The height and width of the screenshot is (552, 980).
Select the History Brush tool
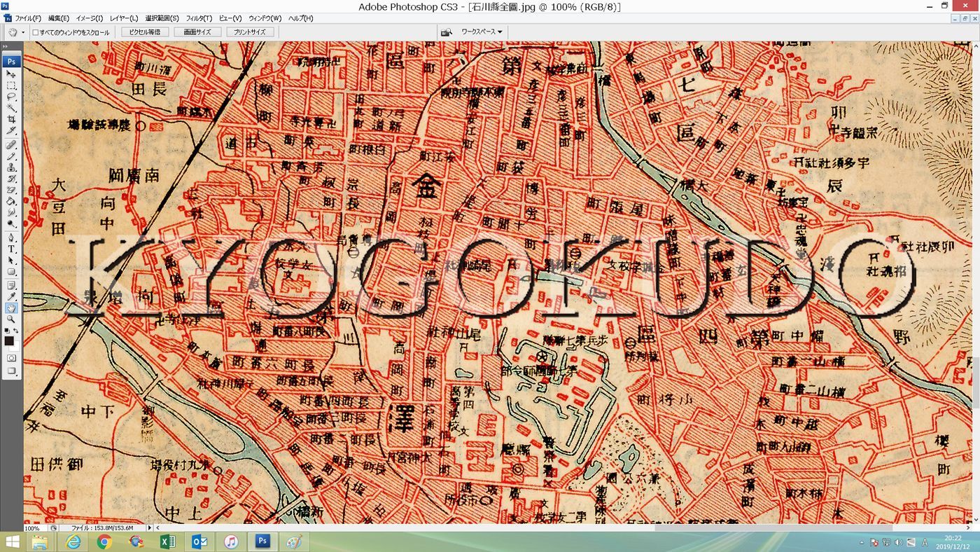[x=11, y=179]
